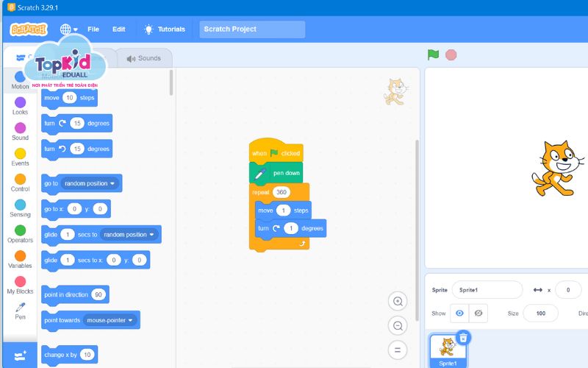Select the Sound category
The width and height of the screenshot is (588, 368).
click(20, 132)
